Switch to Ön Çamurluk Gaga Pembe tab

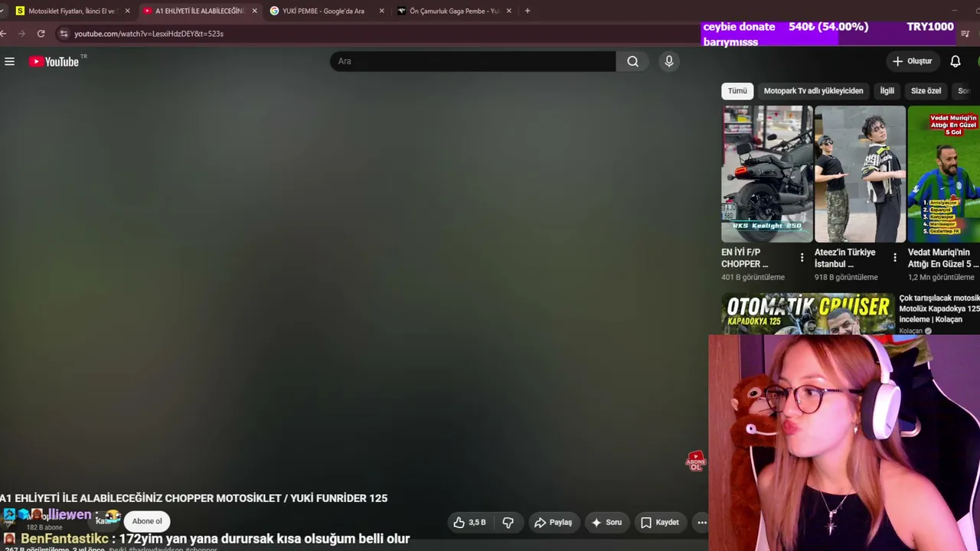pyautogui.click(x=453, y=11)
